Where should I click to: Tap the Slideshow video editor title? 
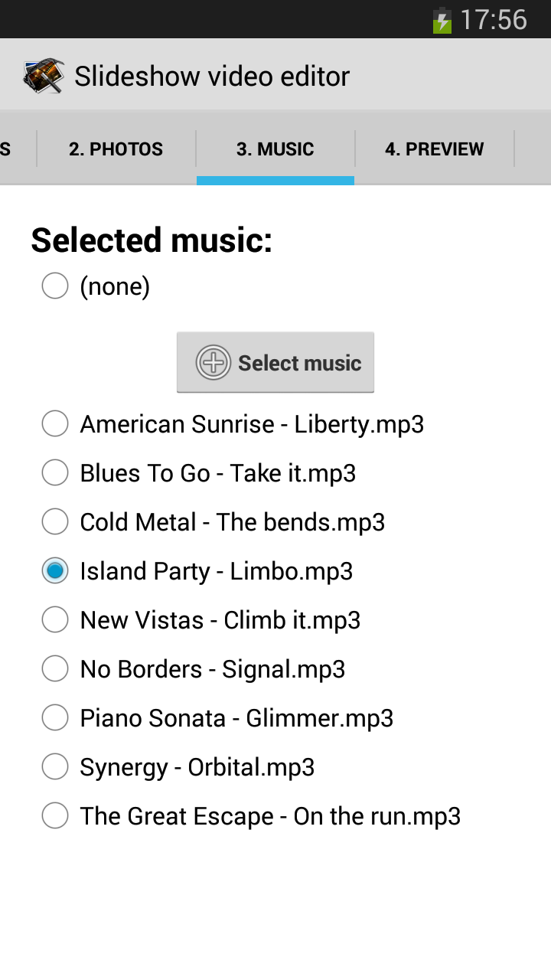(212, 77)
